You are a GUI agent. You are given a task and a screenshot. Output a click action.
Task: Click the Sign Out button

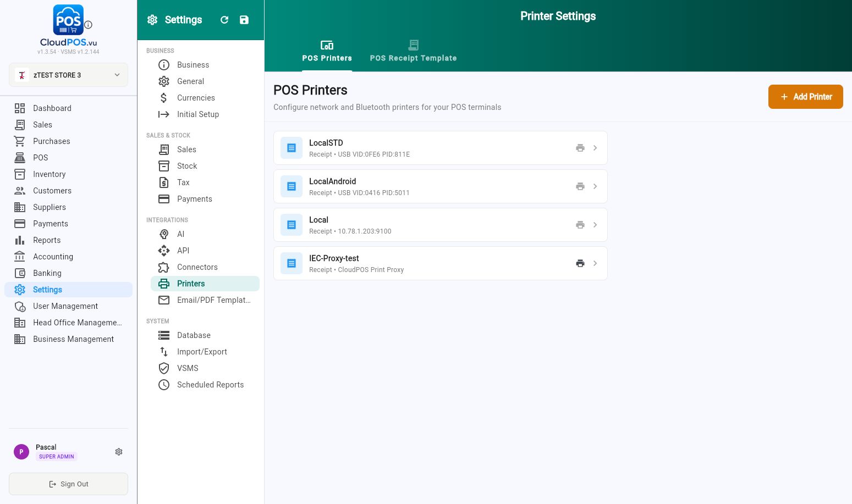point(68,484)
